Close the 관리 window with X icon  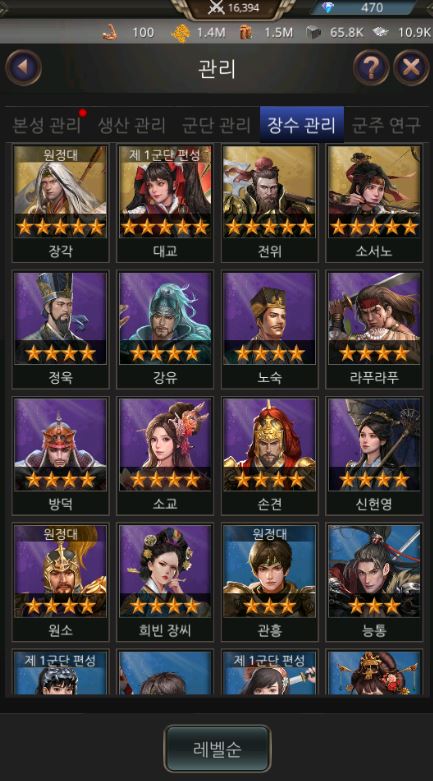[x=411, y=67]
